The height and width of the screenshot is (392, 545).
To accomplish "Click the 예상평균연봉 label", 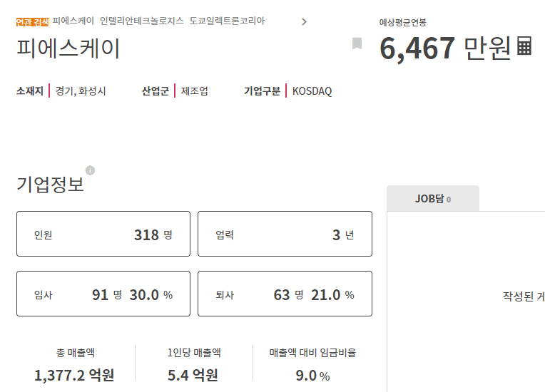I will (x=403, y=23).
